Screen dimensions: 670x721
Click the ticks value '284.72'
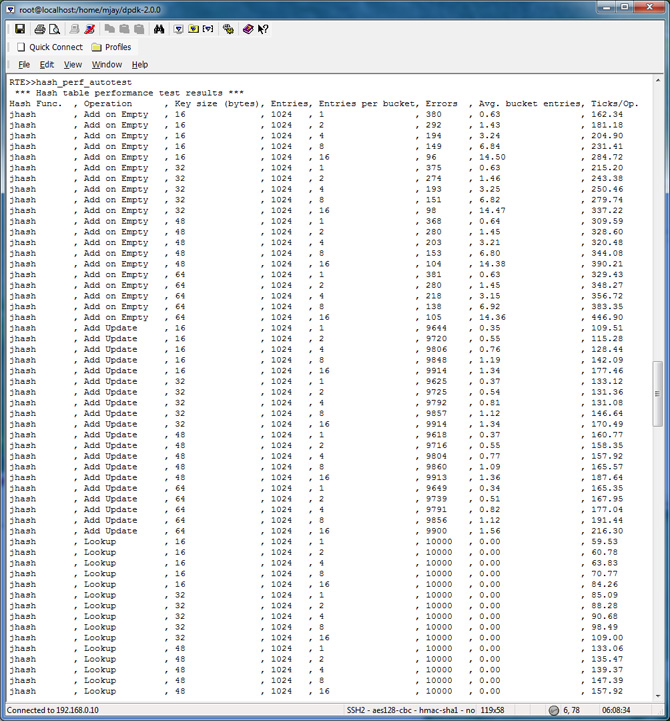coord(607,157)
